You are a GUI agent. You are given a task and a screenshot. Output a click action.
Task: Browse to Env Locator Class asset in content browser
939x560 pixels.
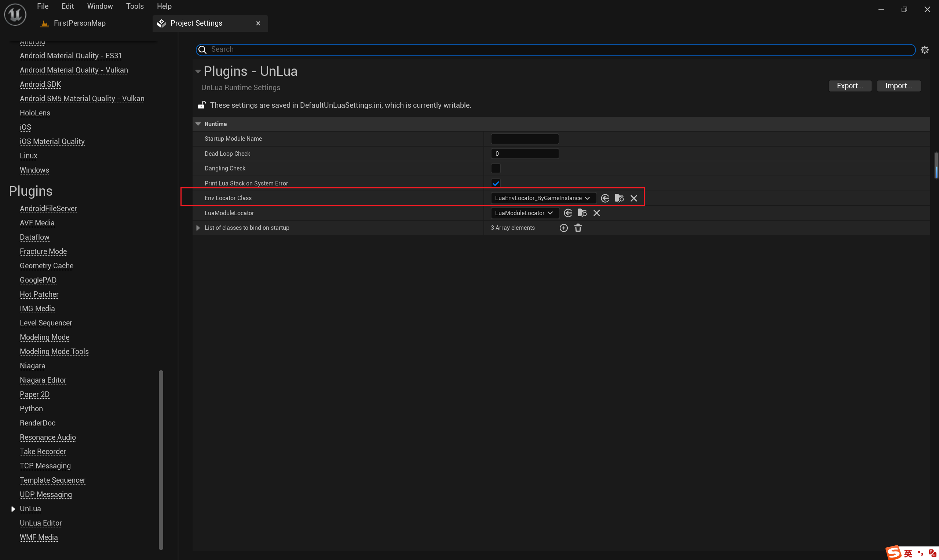(619, 198)
